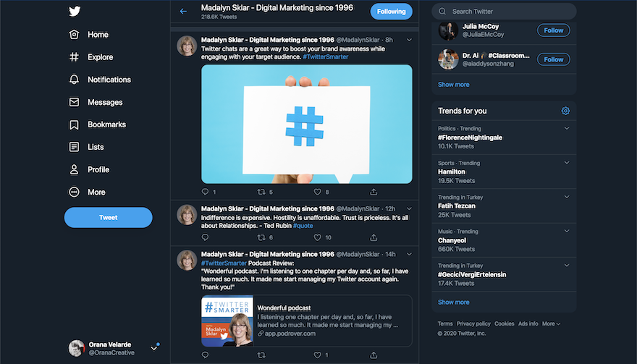Go back using the arrow icon
Viewport: 637px width, 364px height.
click(183, 12)
